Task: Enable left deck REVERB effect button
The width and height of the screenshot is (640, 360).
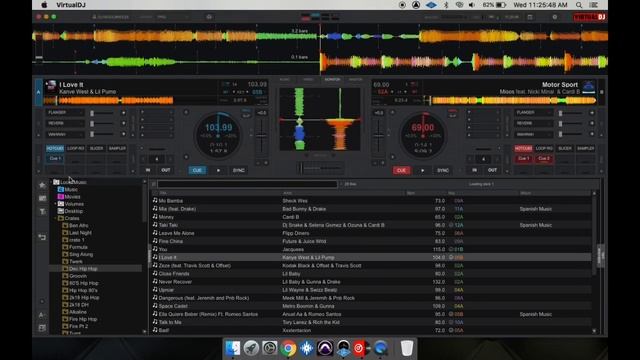Action: [123, 123]
